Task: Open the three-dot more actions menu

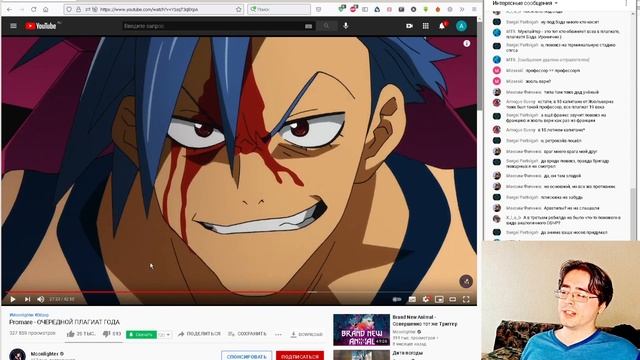Action: [278, 334]
